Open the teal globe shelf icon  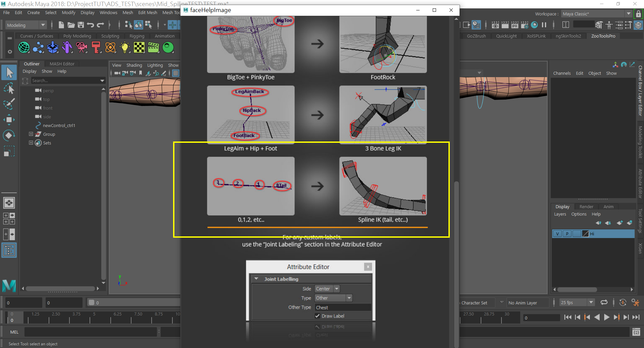24,48
